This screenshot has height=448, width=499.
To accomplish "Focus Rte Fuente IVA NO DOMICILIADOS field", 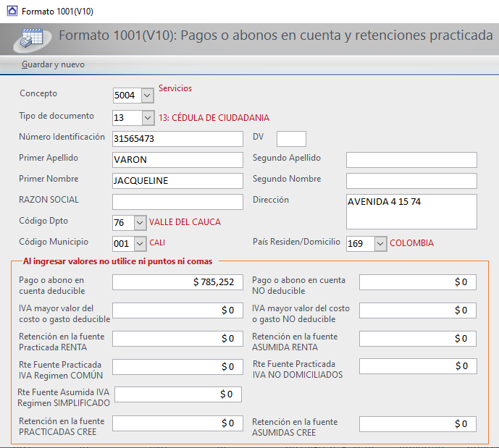I will 418,366.
